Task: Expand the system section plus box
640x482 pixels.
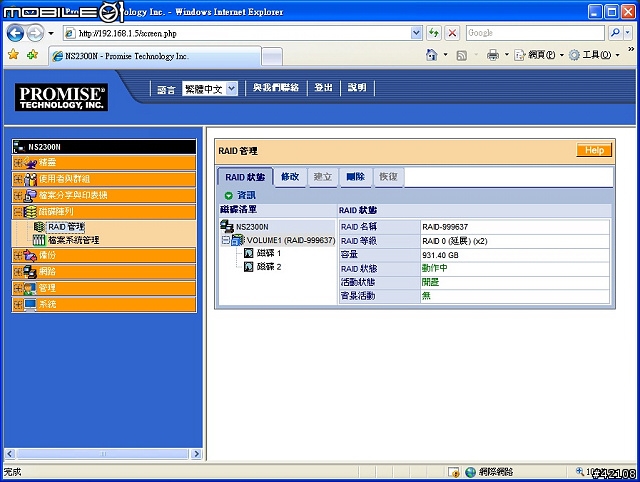Action: click(x=18, y=304)
